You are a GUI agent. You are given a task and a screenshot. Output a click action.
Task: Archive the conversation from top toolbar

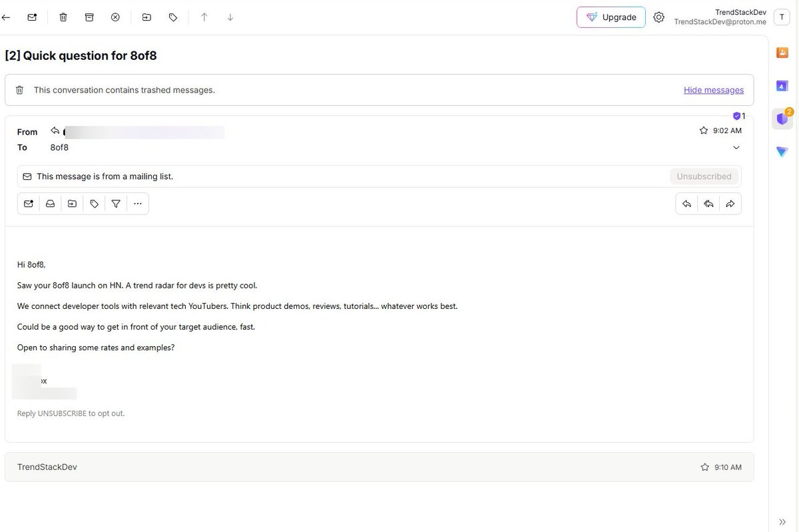tap(89, 17)
